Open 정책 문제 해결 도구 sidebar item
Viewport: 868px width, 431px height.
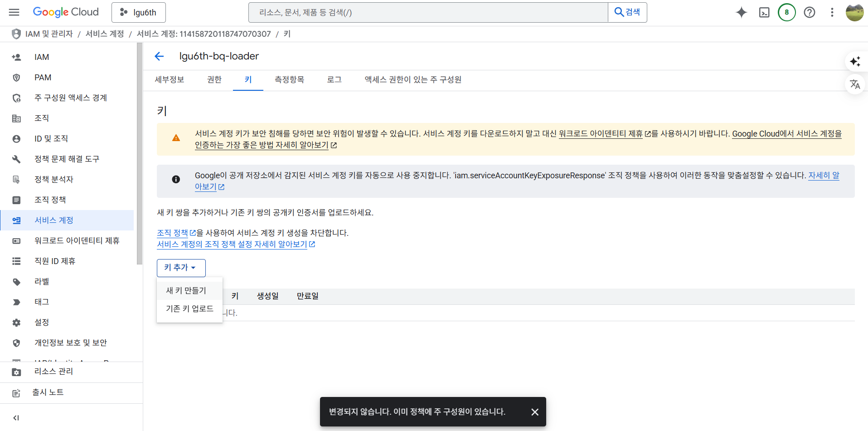(67, 159)
